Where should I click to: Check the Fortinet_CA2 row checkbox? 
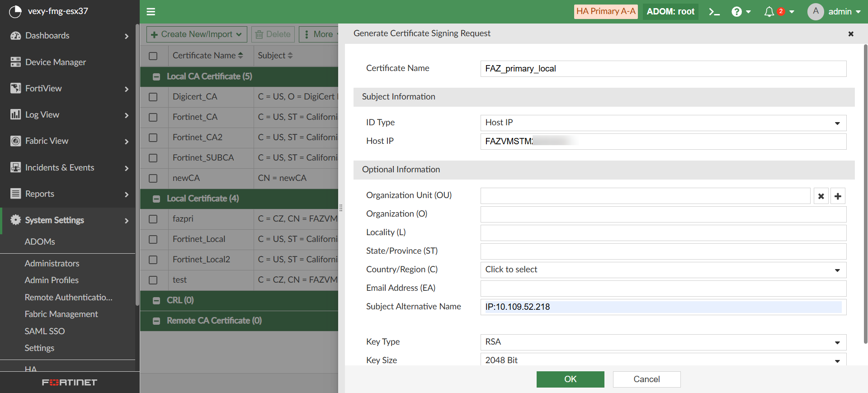point(153,137)
